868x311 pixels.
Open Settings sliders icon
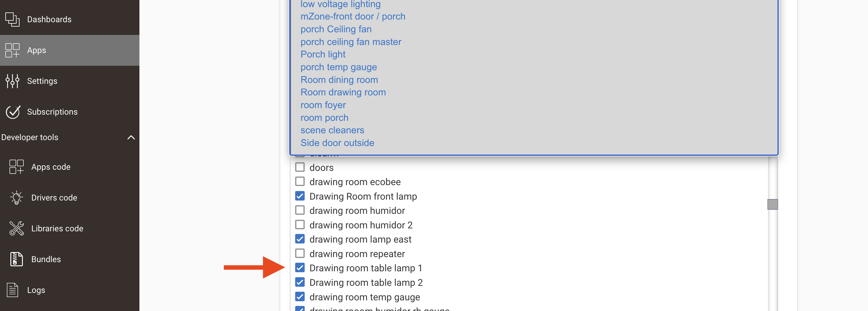pyautogui.click(x=12, y=81)
